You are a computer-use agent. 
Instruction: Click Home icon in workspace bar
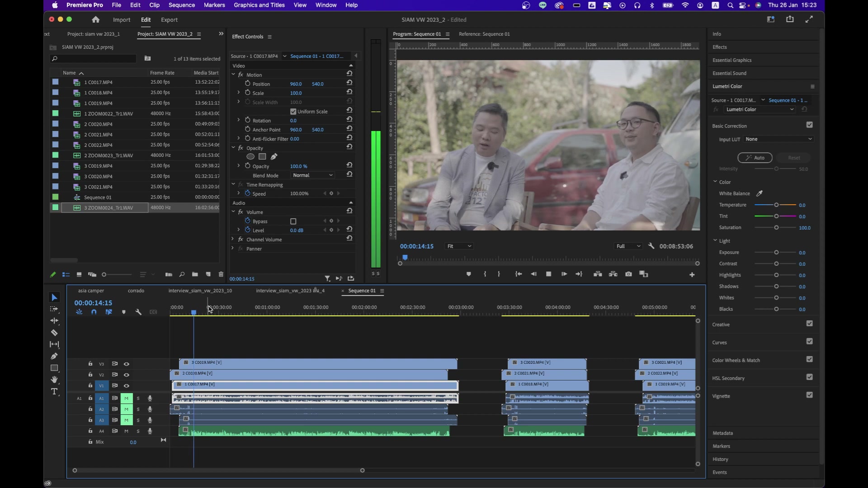(x=95, y=19)
